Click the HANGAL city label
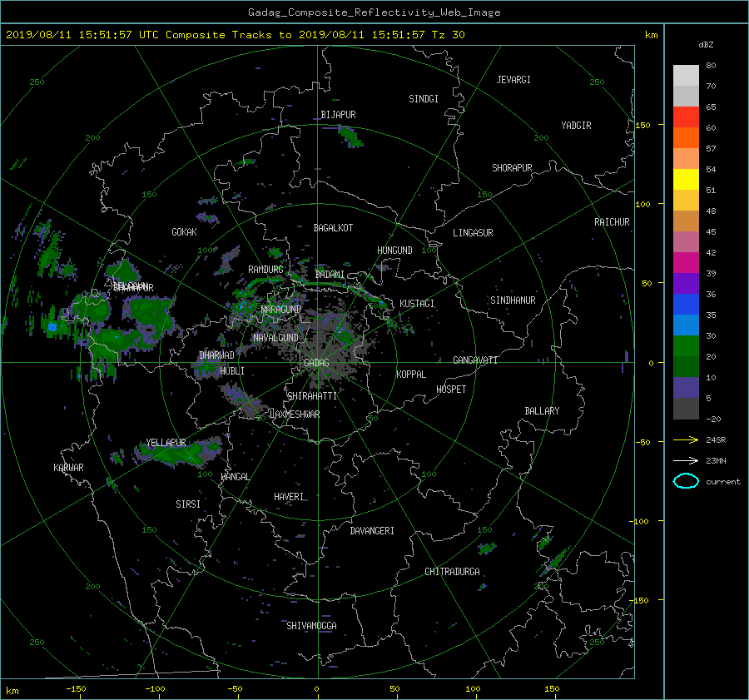 point(235,477)
